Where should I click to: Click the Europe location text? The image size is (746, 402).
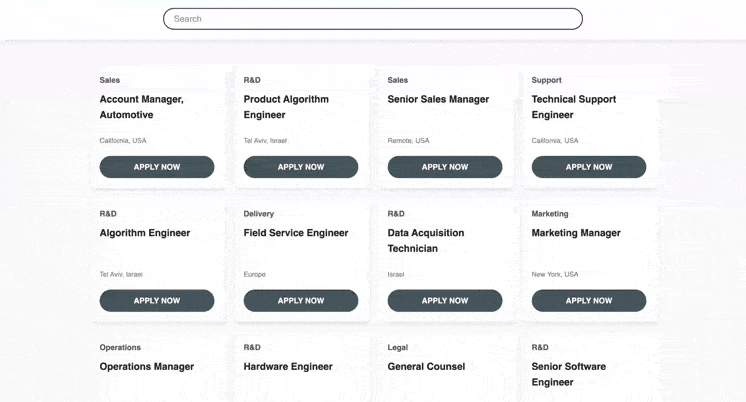pos(255,274)
